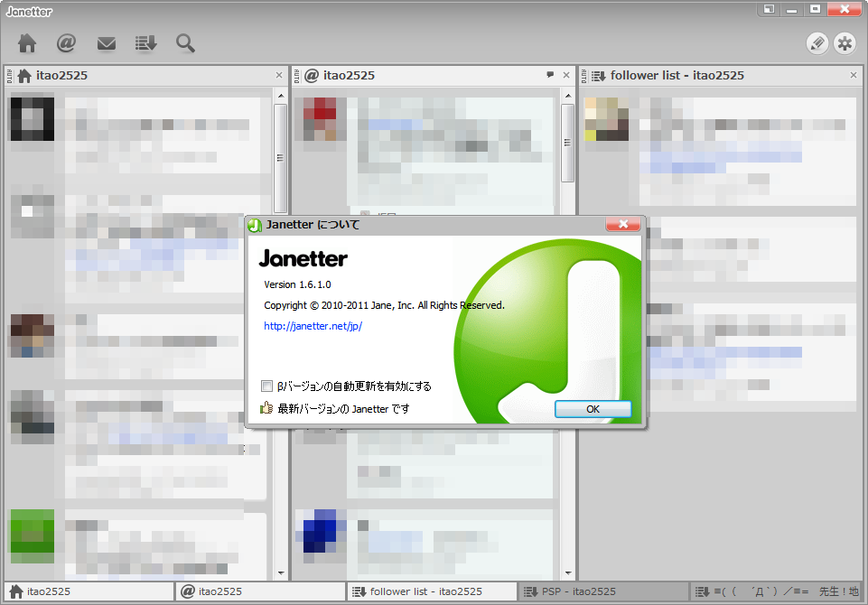Click the @ icon in mentions column header
The width and height of the screenshot is (868, 605).
312,75
